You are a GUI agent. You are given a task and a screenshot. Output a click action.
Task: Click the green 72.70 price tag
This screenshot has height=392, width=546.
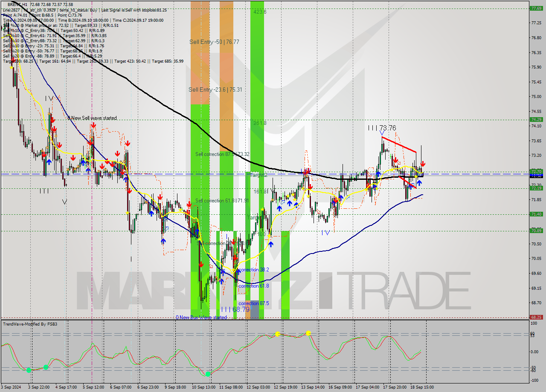tap(536, 171)
